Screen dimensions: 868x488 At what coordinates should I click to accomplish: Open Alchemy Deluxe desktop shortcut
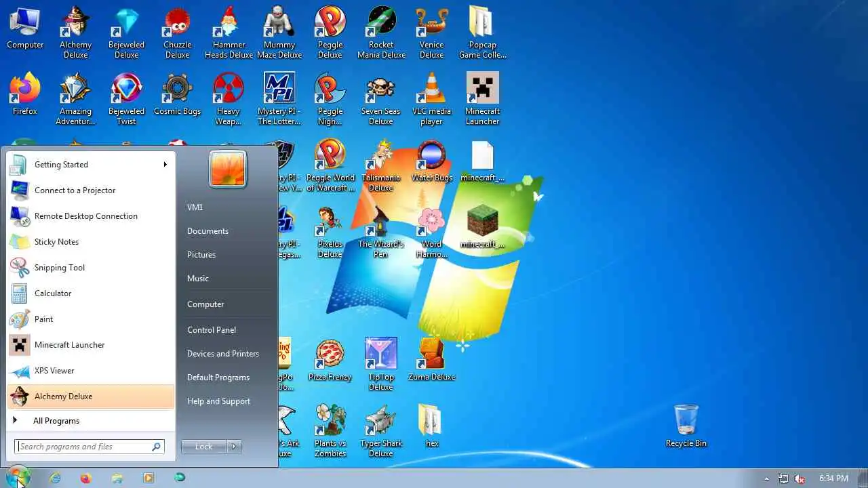[x=75, y=32]
